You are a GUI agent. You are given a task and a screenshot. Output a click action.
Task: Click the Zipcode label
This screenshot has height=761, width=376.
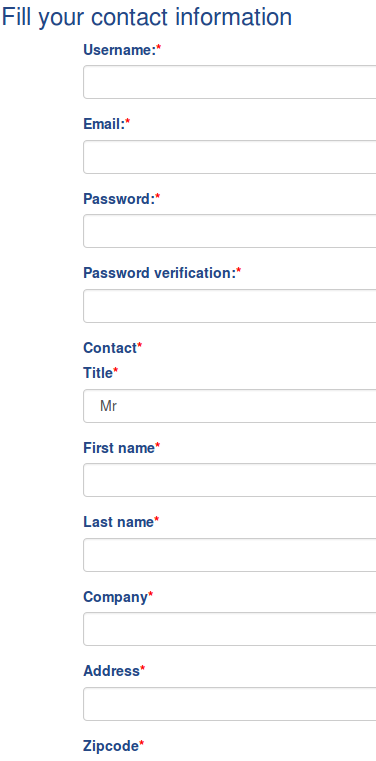coord(111,746)
